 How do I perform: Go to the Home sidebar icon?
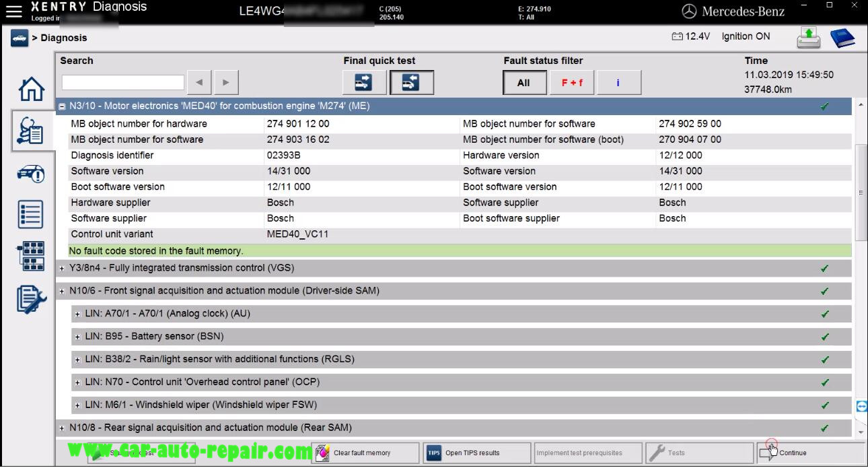(31, 89)
